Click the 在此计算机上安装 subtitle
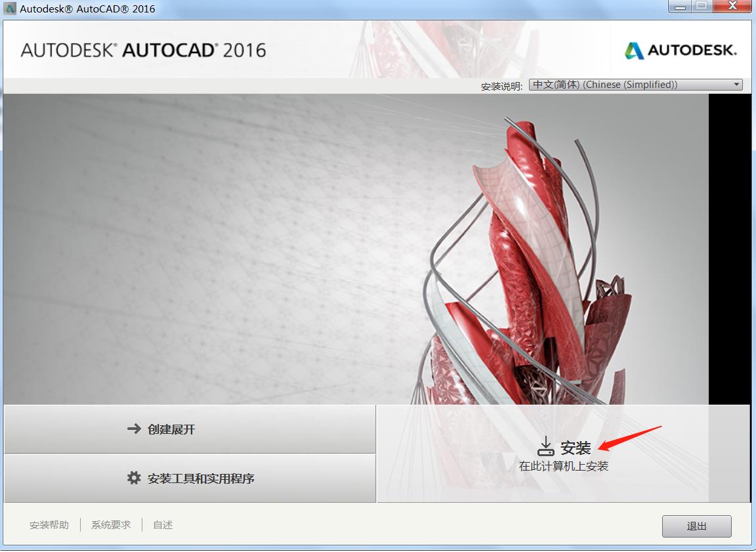The image size is (756, 552). pos(564,467)
